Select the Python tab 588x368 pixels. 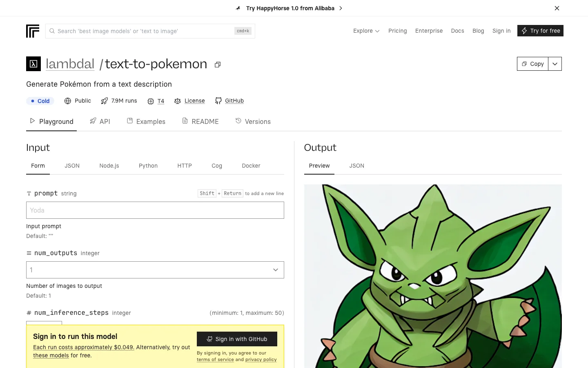click(148, 166)
